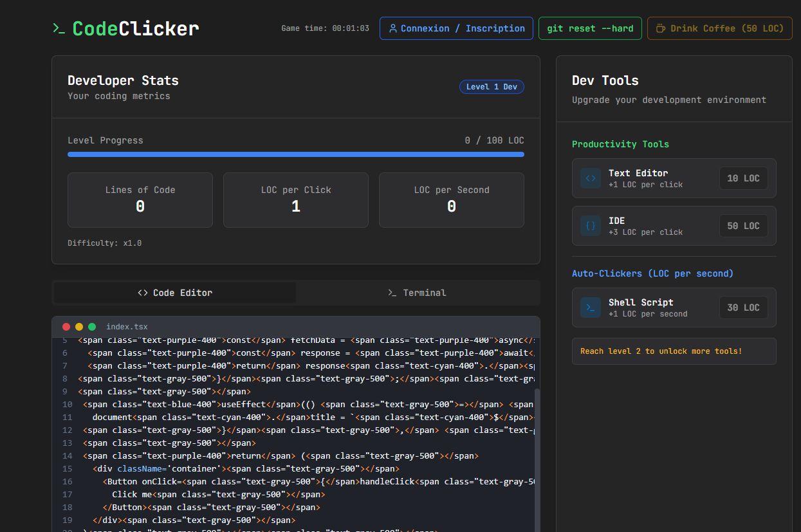Screen dimensions: 801x532
Task: Select the Code Editor tab
Action: click(x=174, y=293)
